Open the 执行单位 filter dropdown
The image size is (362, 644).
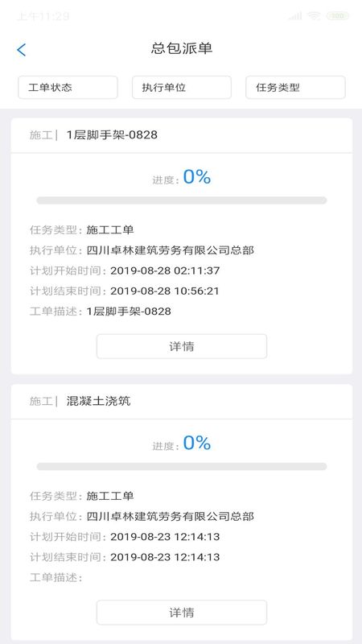point(182,88)
